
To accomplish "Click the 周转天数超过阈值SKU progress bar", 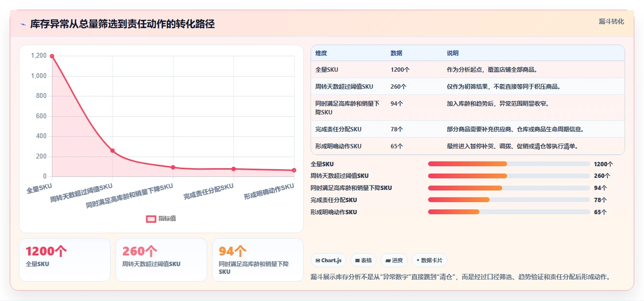I will pos(509,176).
